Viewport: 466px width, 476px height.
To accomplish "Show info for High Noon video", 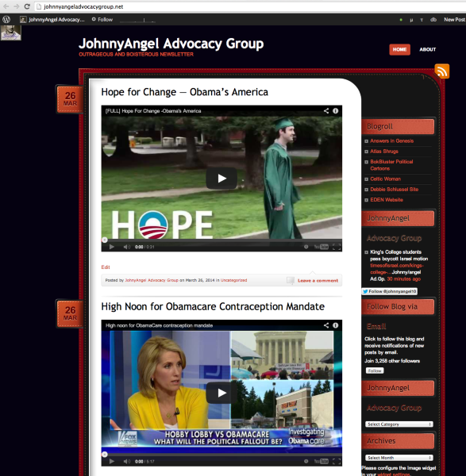I will (335, 325).
